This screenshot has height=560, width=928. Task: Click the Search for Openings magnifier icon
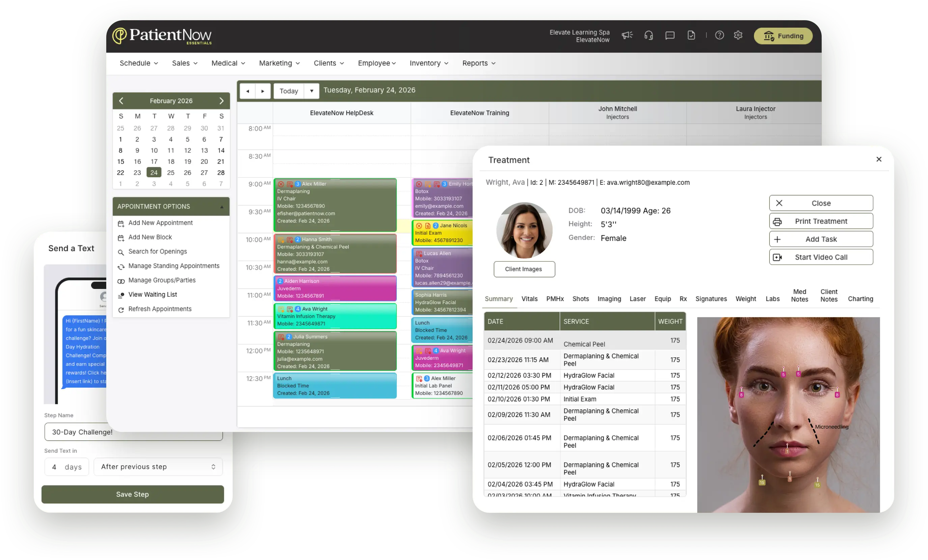point(121,252)
